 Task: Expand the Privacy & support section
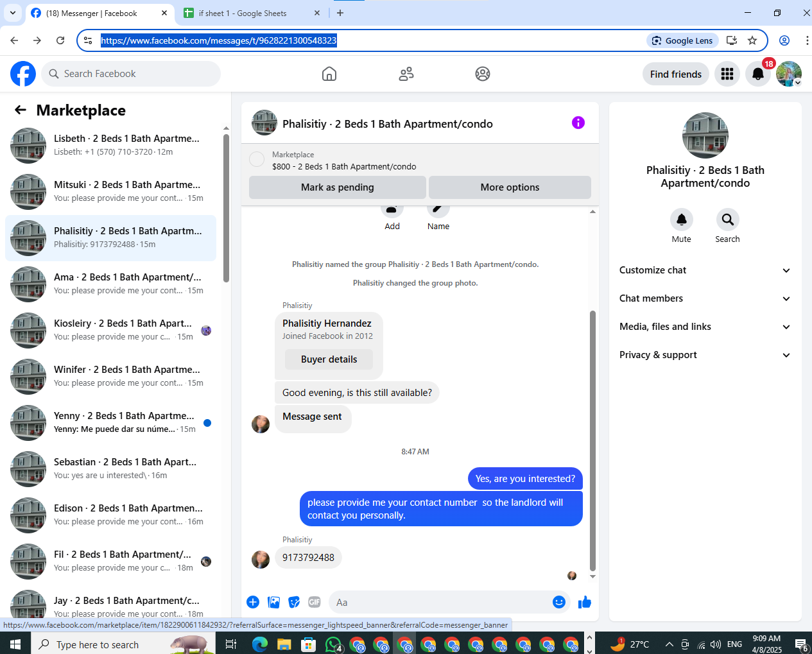pyautogui.click(x=705, y=355)
